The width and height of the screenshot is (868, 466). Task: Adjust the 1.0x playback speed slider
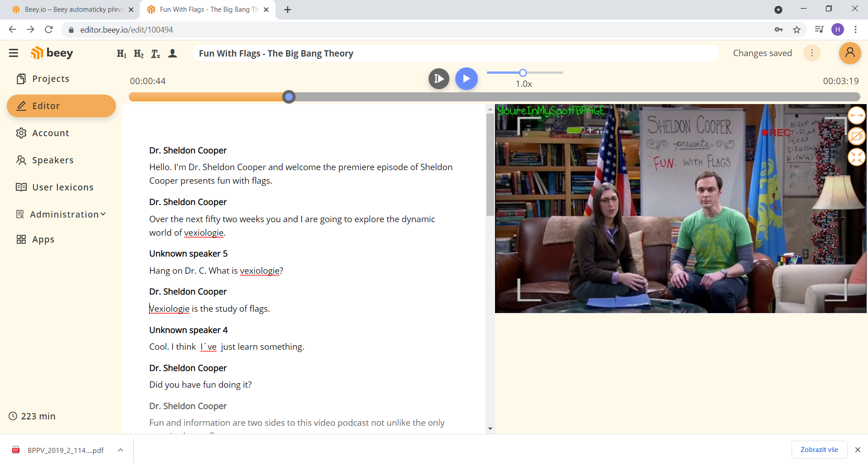[x=523, y=72]
